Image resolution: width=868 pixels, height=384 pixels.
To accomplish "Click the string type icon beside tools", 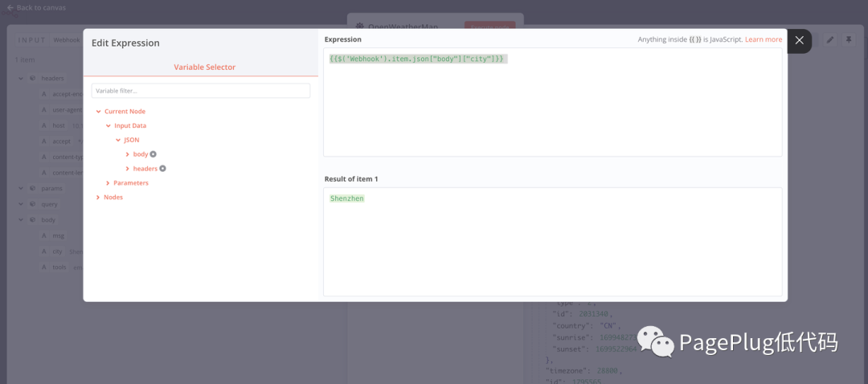I will point(44,268).
